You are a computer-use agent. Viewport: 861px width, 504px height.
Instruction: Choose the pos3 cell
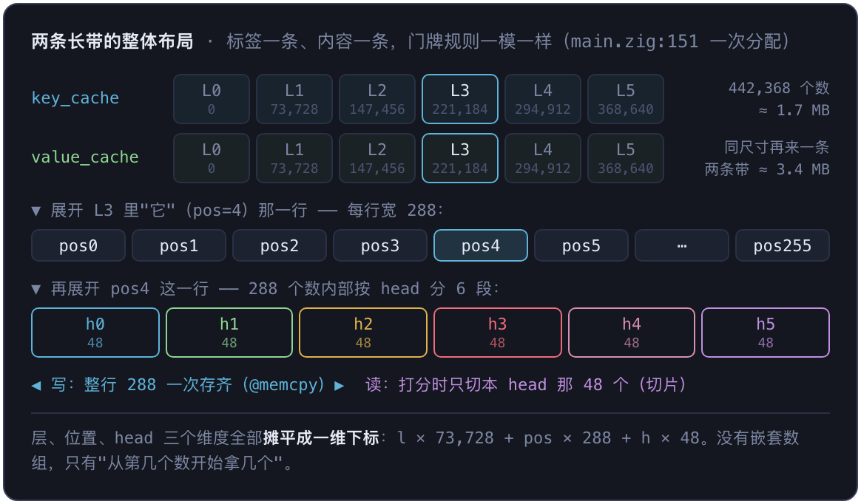[x=380, y=245]
